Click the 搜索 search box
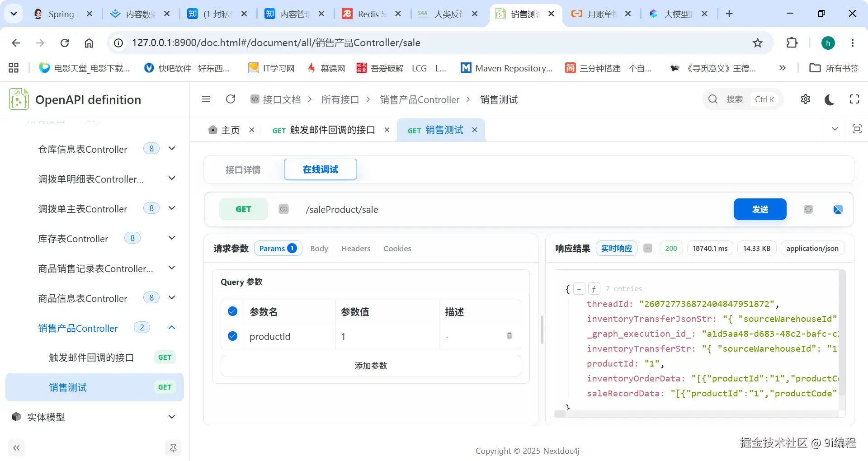This screenshot has width=868, height=461. click(743, 99)
